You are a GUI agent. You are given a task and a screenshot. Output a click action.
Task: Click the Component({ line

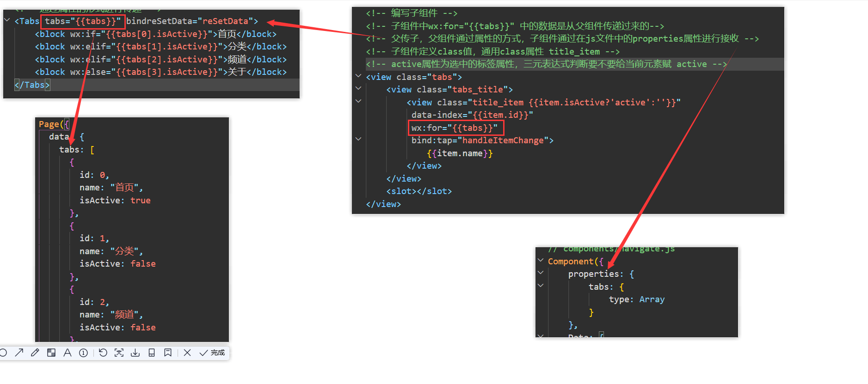pos(576,262)
